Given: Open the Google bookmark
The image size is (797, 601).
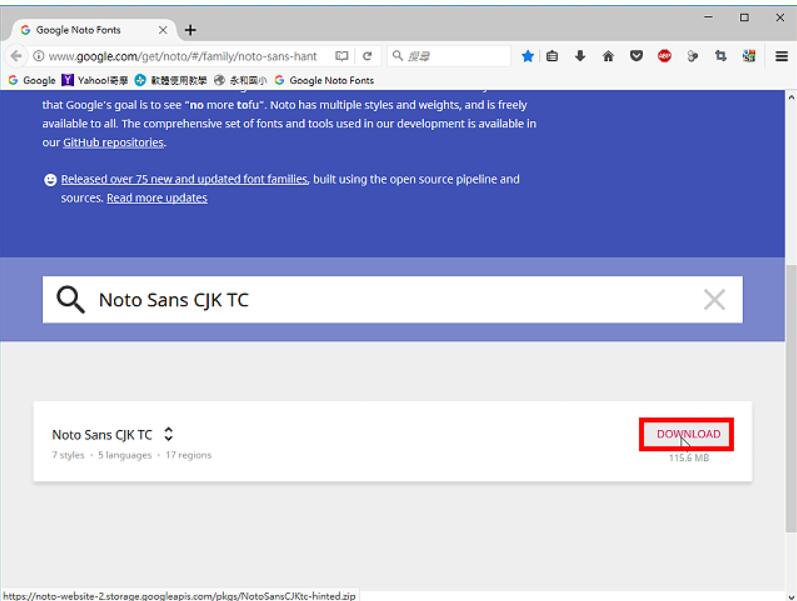Looking at the screenshot, I should coord(32,80).
